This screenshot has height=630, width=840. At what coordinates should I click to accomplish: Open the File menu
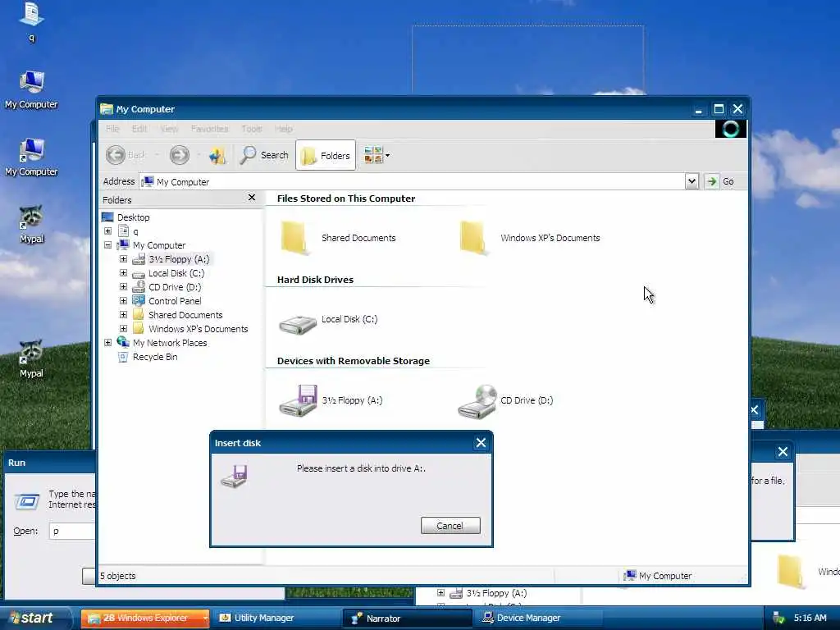click(x=112, y=129)
